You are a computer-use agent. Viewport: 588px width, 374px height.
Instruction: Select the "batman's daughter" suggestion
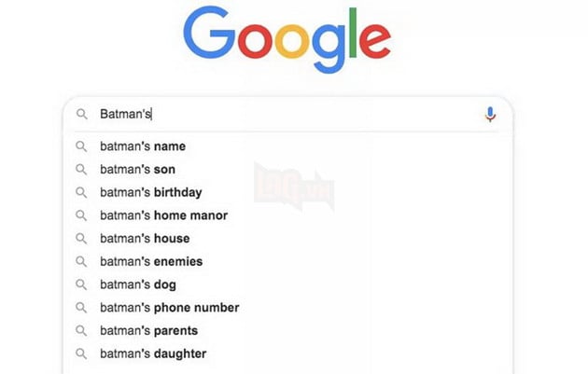click(x=153, y=353)
